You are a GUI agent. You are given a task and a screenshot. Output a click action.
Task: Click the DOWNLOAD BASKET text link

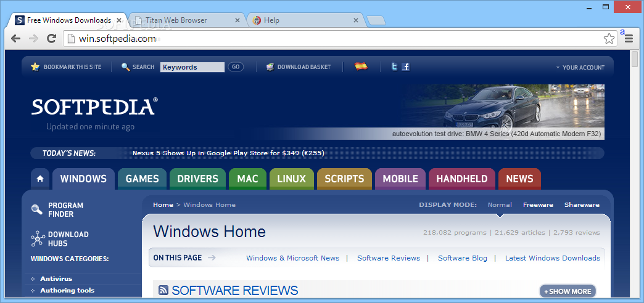click(x=304, y=67)
